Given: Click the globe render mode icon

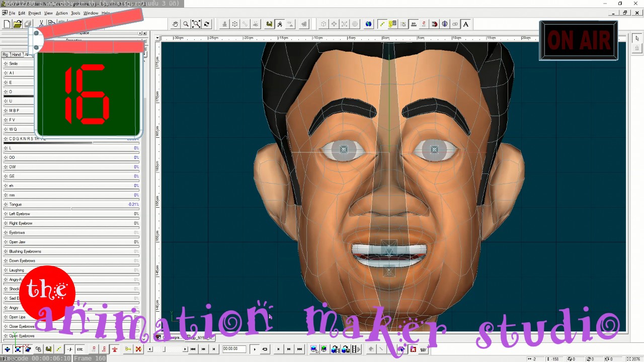Looking at the screenshot, I should pos(368,24).
